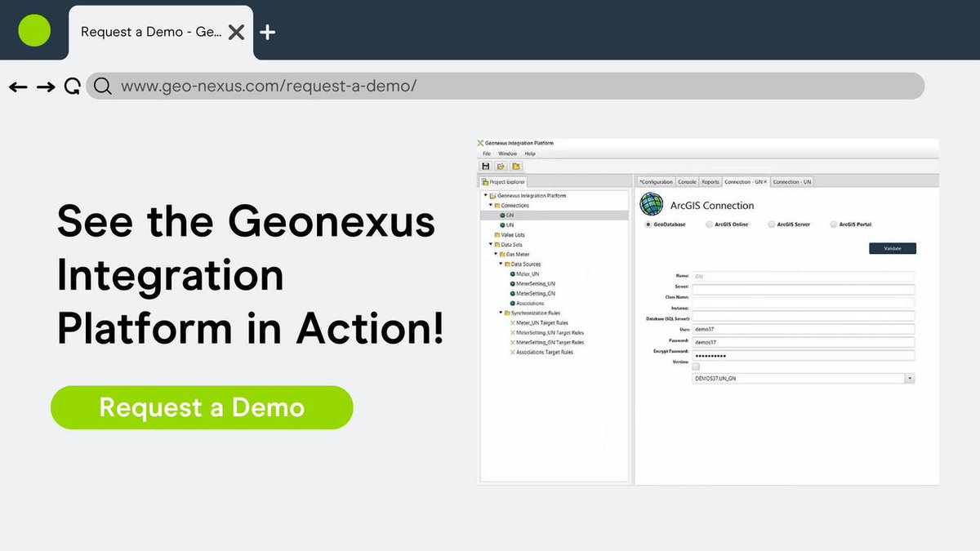980x551 pixels.
Task: Select the Project Explorer tab
Action: click(x=504, y=182)
